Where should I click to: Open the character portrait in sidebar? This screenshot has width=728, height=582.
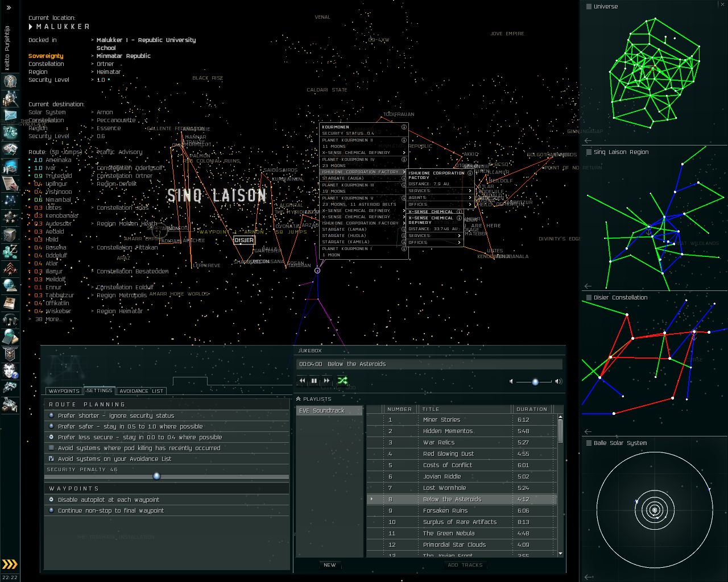pyautogui.click(x=10, y=81)
